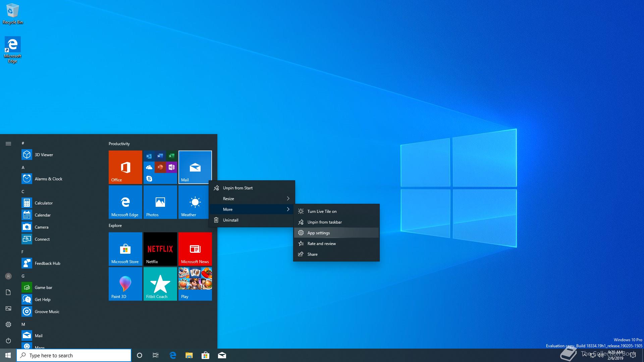Select the Microsoft Edge desktop shortcut
Screen dimensions: 644x362
12,50
